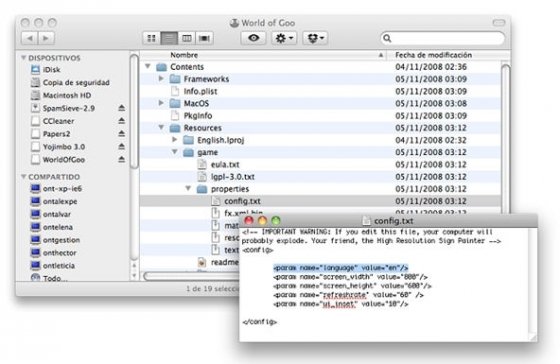560x364 pixels.
Task: Click the Finder search field
Action: coord(442,38)
